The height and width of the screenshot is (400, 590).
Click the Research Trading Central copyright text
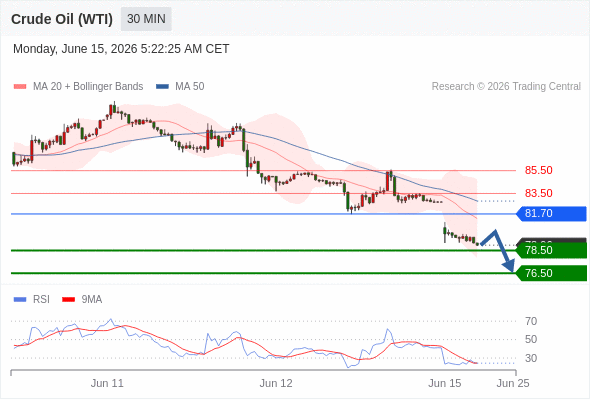506,87
